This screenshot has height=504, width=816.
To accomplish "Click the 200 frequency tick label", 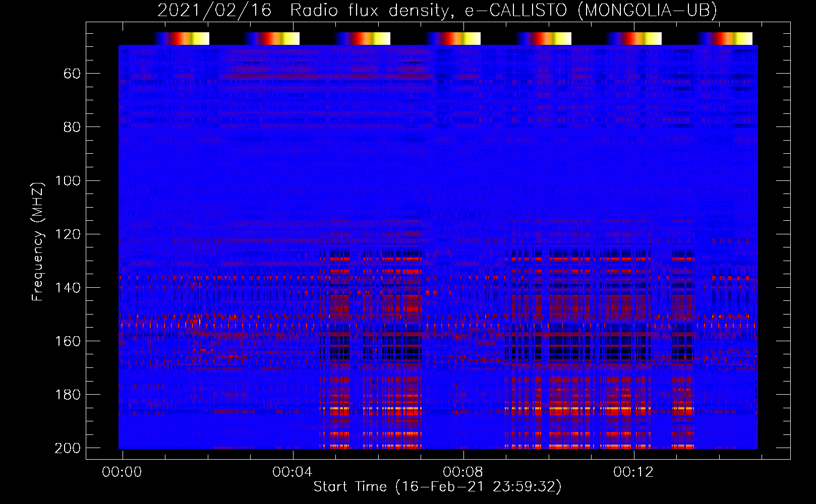I will point(68,448).
